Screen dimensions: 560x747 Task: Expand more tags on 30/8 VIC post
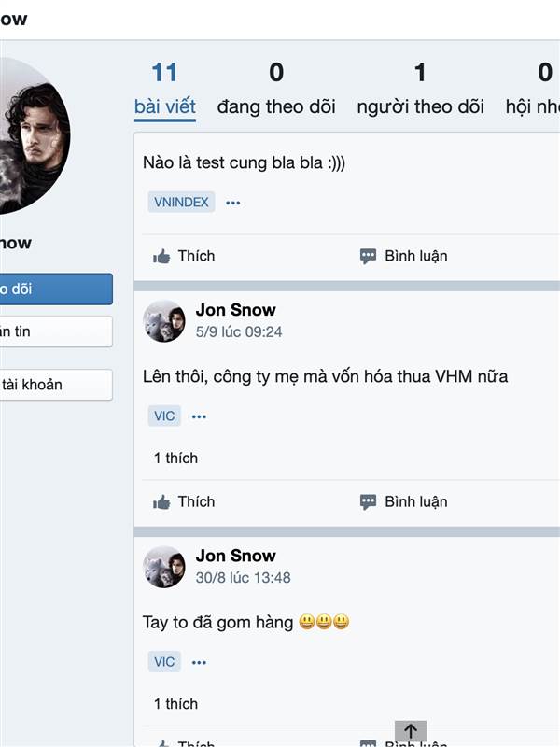199,663
